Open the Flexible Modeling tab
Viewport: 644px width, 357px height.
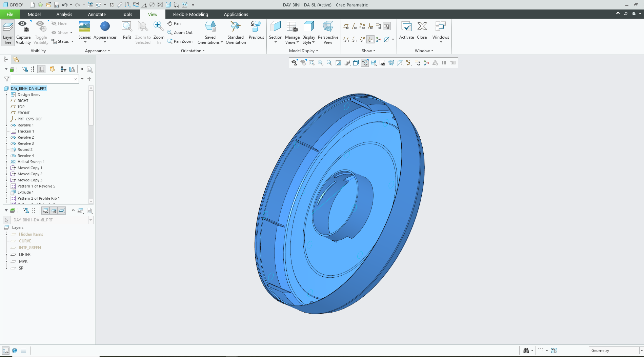(x=190, y=14)
